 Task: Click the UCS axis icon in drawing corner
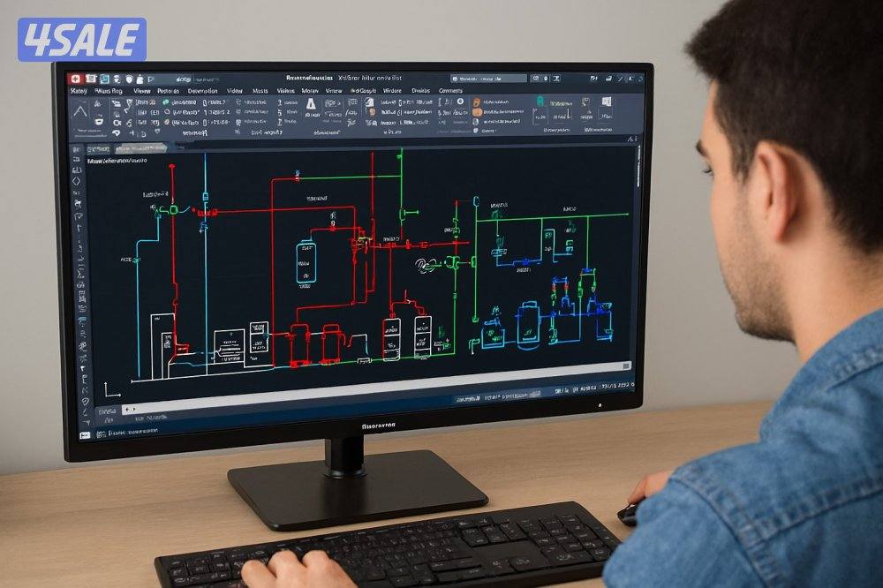click(109, 389)
